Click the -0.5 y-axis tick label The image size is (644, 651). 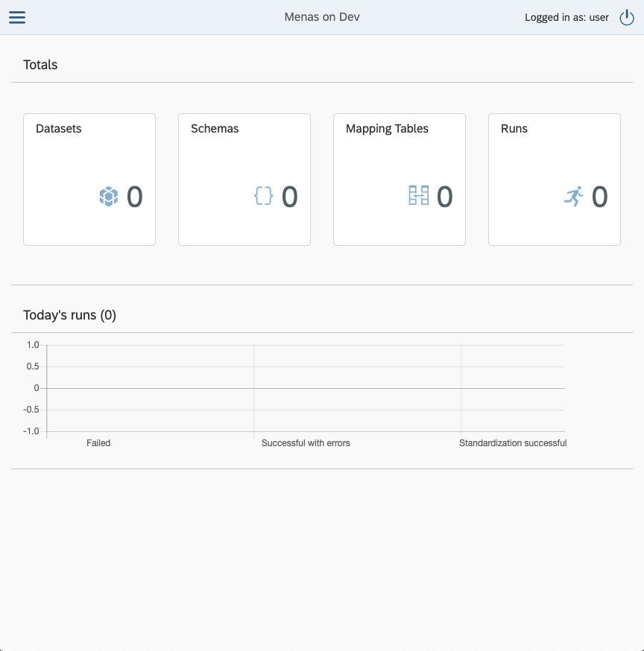(31, 410)
